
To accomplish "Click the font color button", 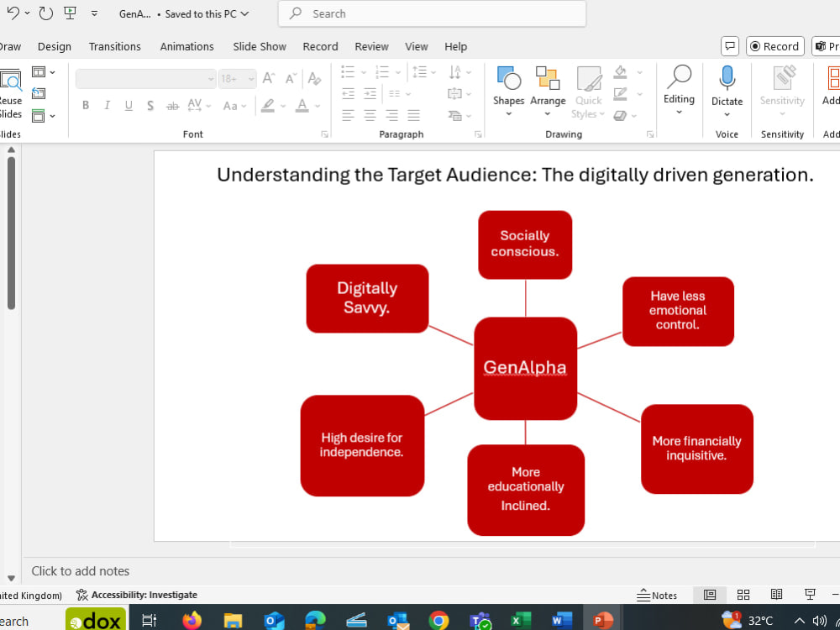I will 302,105.
